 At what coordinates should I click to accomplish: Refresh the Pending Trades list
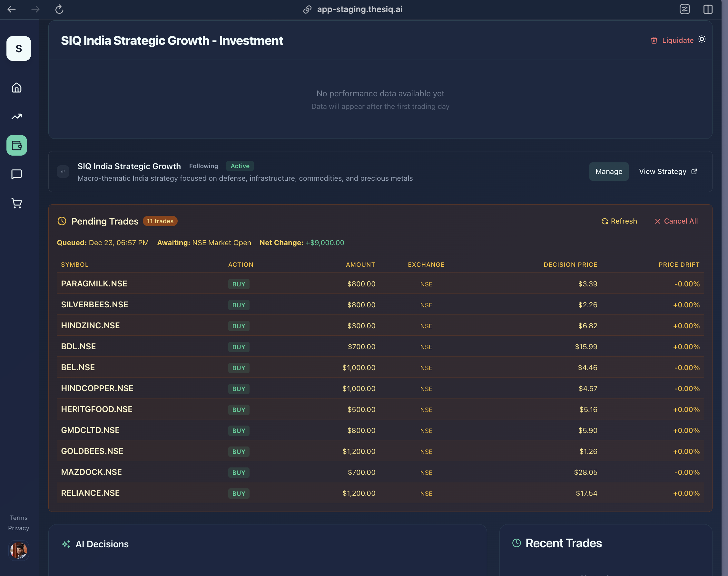click(x=619, y=221)
